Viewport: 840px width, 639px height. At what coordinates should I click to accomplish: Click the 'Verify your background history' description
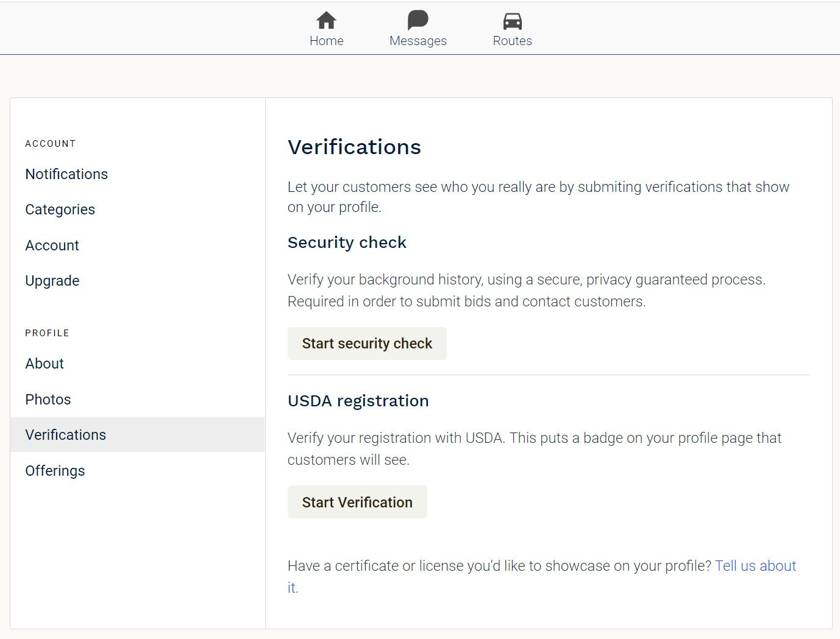(x=527, y=291)
